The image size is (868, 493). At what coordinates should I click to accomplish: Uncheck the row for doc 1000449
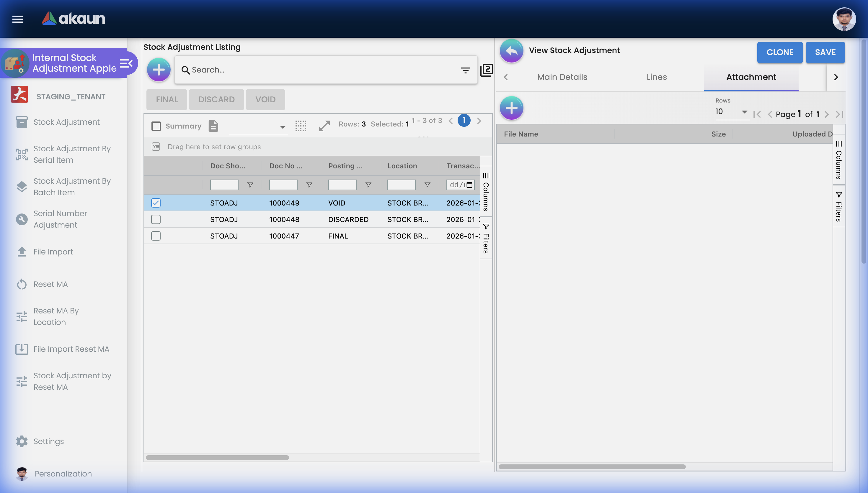point(156,203)
